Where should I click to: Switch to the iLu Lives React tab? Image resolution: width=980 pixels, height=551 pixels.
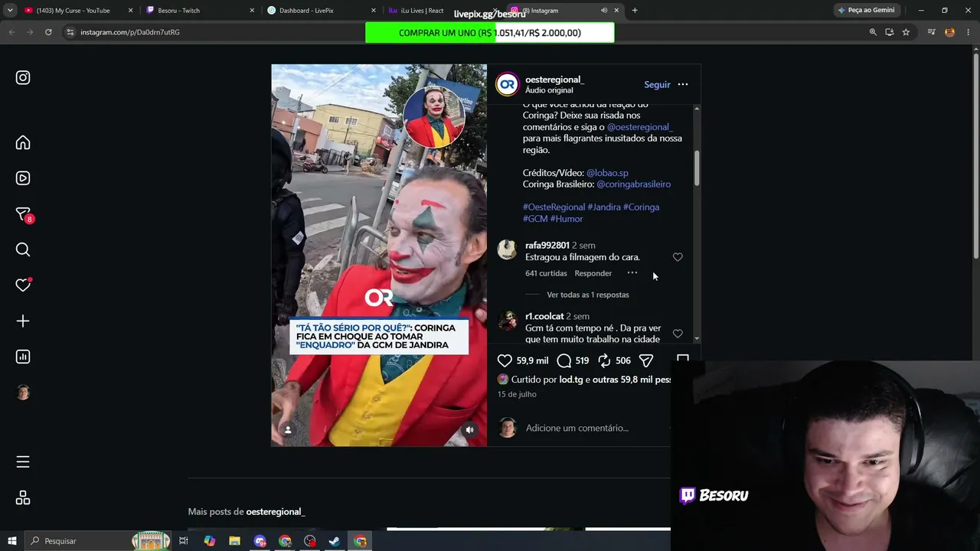(422, 11)
